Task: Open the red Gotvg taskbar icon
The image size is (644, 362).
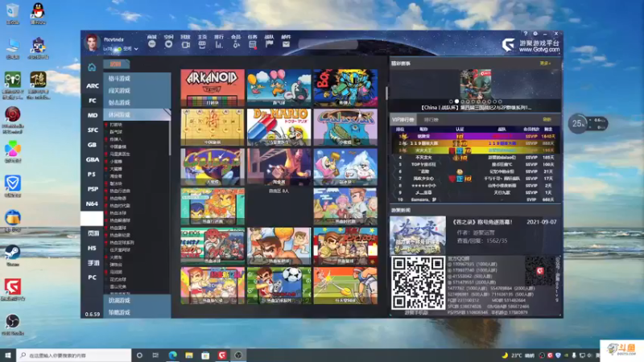Action: (x=222, y=355)
